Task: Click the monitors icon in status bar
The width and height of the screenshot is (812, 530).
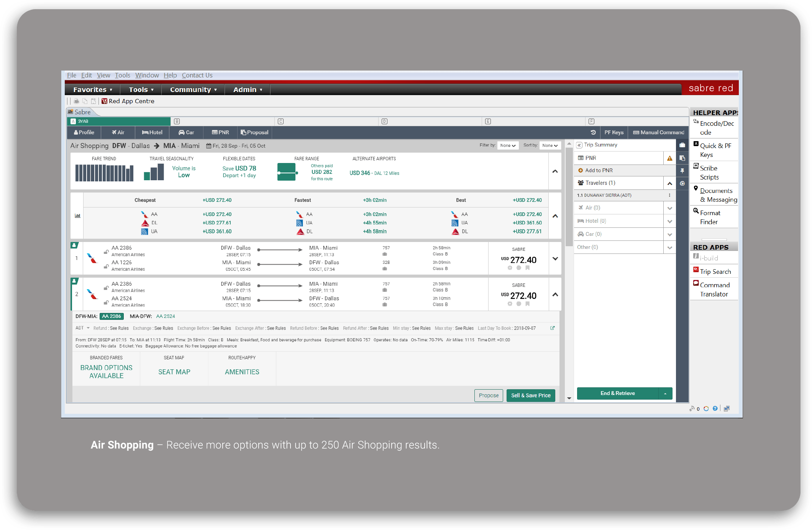Action: coord(727,408)
